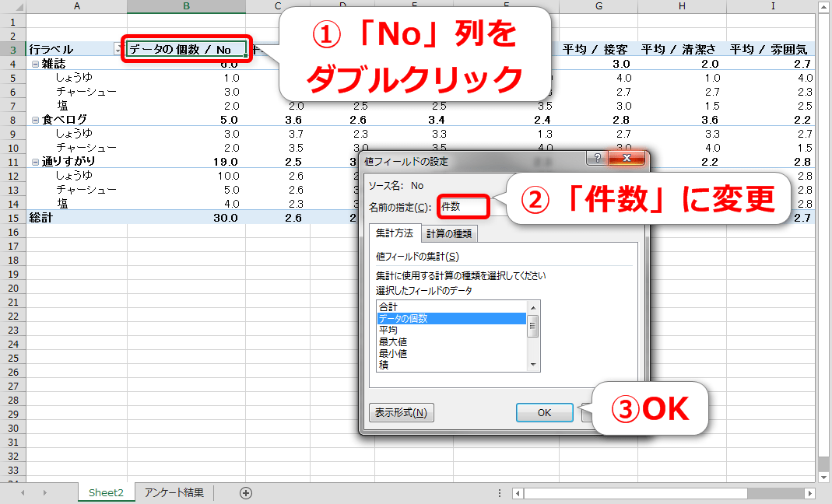This screenshot has width=832, height=504.
Task: Confirm the dialog with the OK button
Action: coord(544,413)
